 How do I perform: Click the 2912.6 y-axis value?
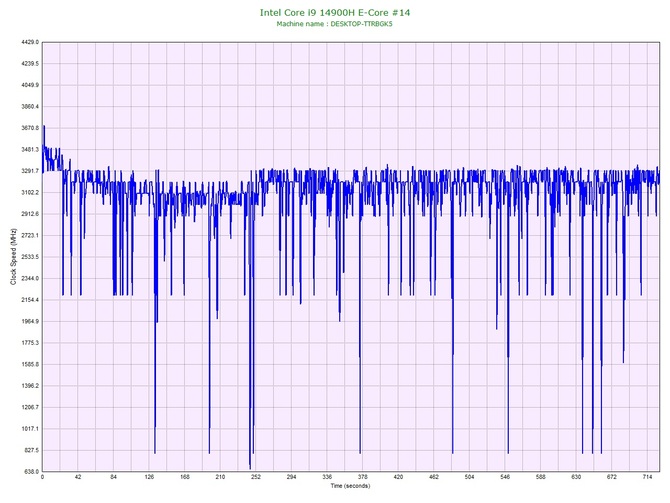[x=30, y=214]
